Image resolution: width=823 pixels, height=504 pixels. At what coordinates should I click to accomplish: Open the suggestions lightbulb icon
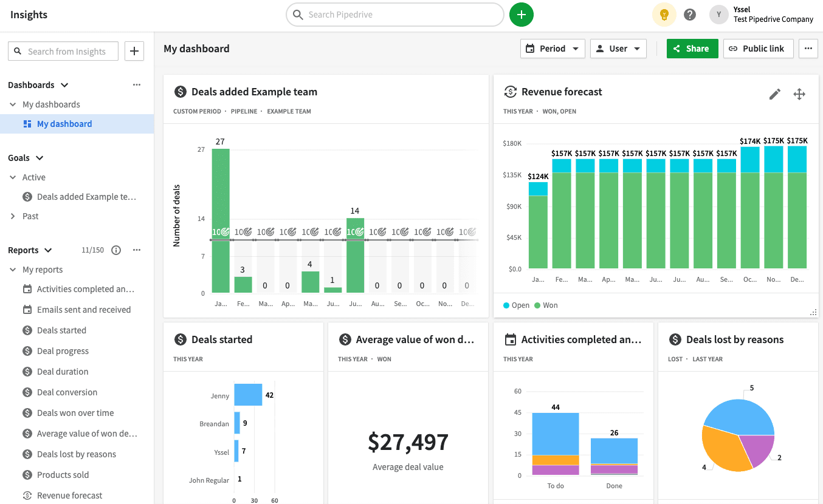664,14
